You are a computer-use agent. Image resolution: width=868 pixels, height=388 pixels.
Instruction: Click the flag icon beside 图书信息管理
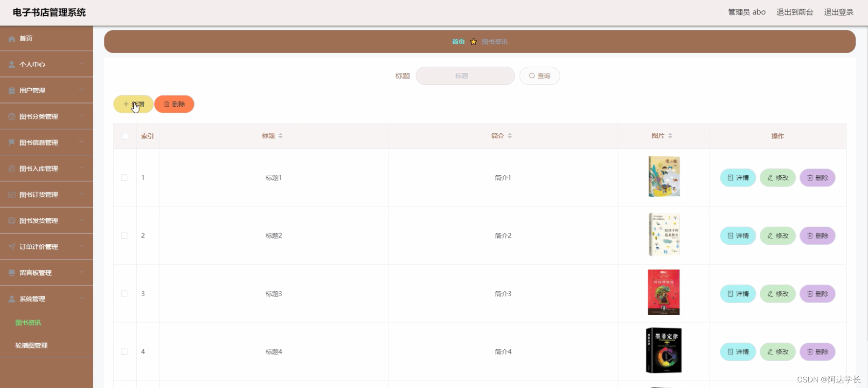point(12,143)
